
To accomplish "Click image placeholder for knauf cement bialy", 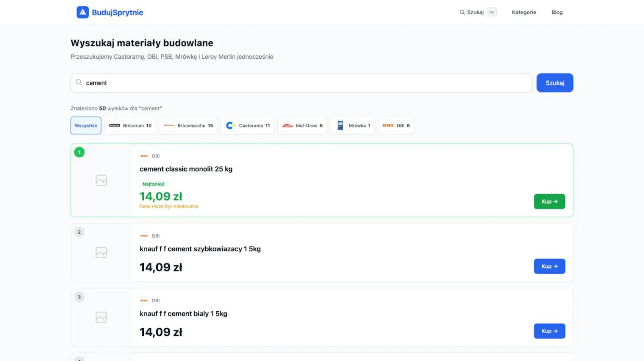I will pos(101,317).
